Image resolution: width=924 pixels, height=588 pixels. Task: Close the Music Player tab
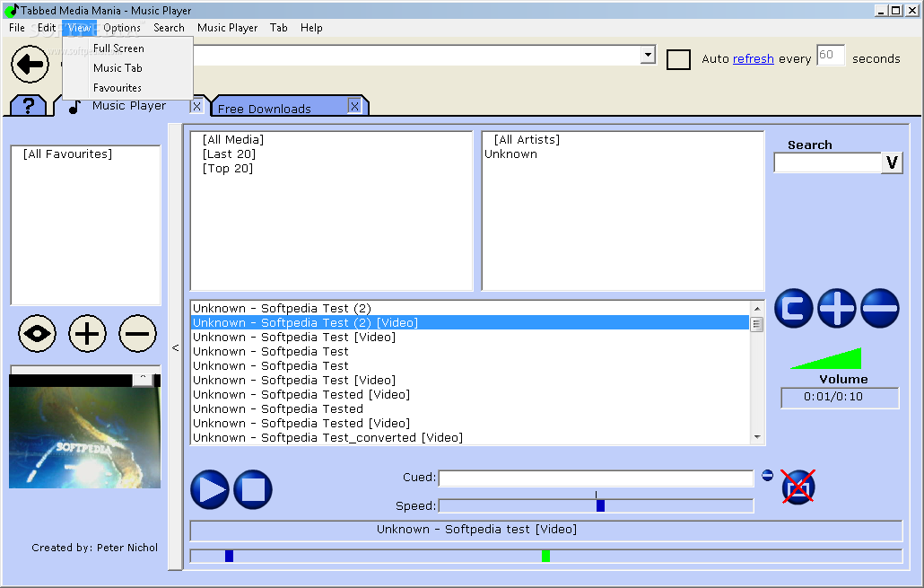(196, 106)
